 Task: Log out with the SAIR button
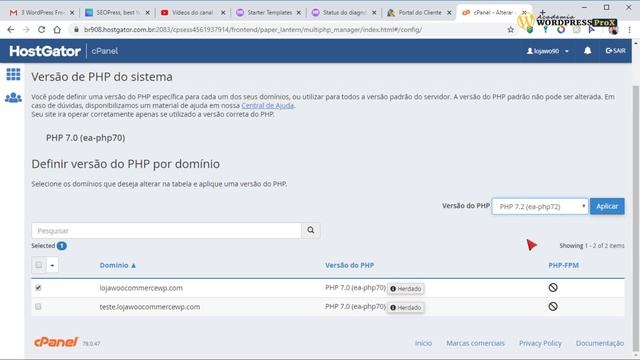[616, 51]
